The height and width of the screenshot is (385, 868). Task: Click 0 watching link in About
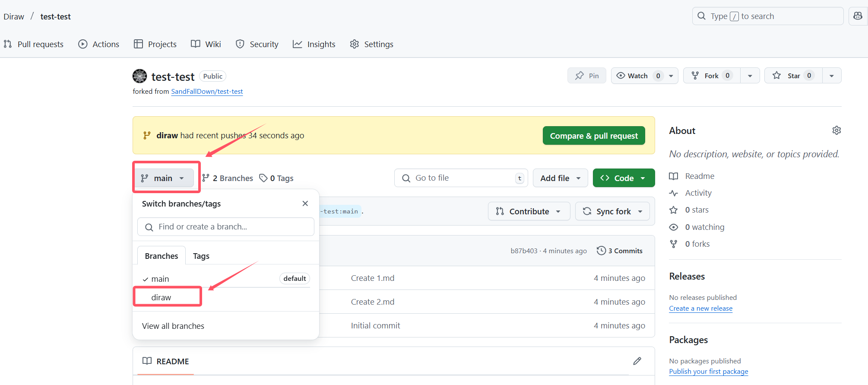(705, 227)
